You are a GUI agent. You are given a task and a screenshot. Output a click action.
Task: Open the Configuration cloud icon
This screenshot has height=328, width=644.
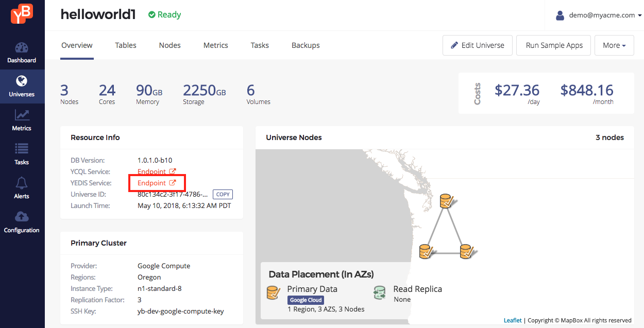[22, 217]
